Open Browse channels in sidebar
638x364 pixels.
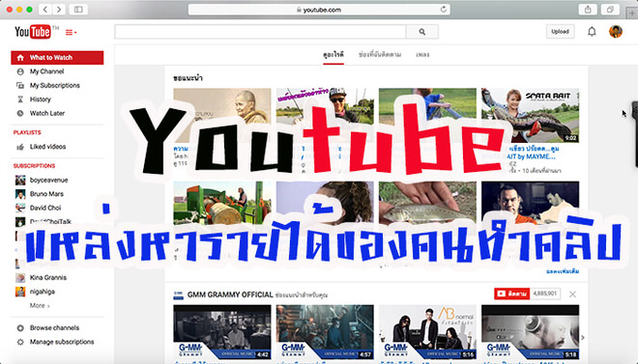(x=54, y=328)
